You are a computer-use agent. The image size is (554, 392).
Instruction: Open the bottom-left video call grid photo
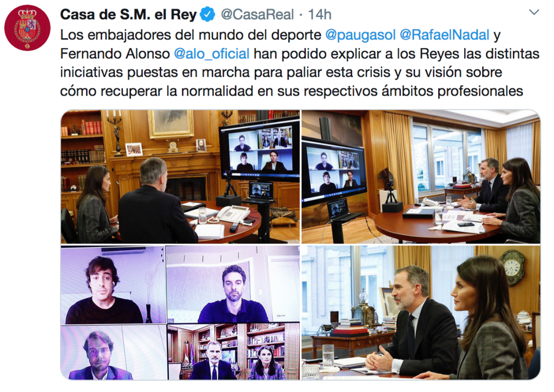click(180, 313)
